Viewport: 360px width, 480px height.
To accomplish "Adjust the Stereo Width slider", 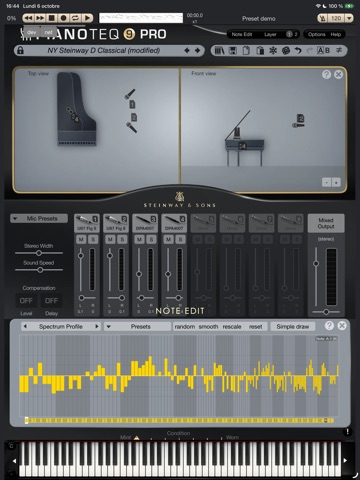I will (39, 253).
